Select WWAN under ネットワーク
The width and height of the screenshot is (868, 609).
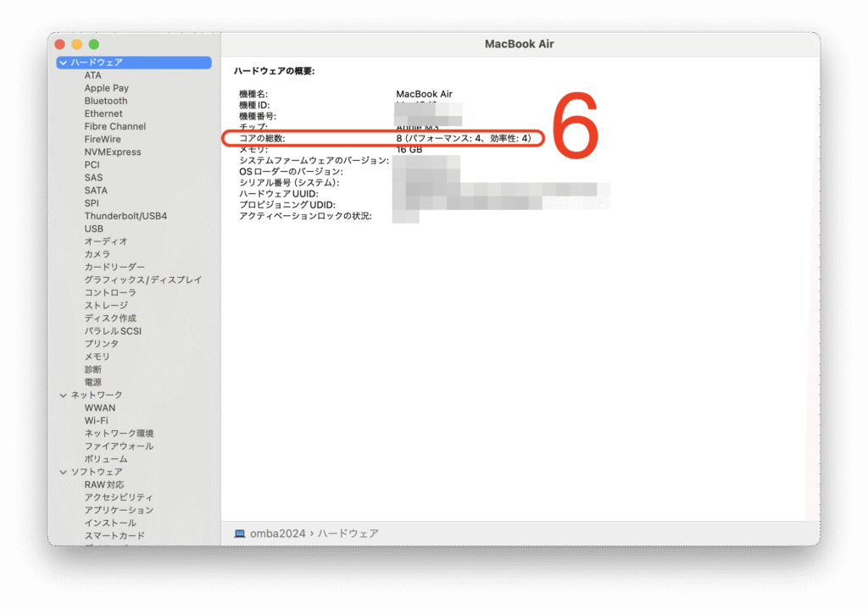pyautogui.click(x=100, y=407)
